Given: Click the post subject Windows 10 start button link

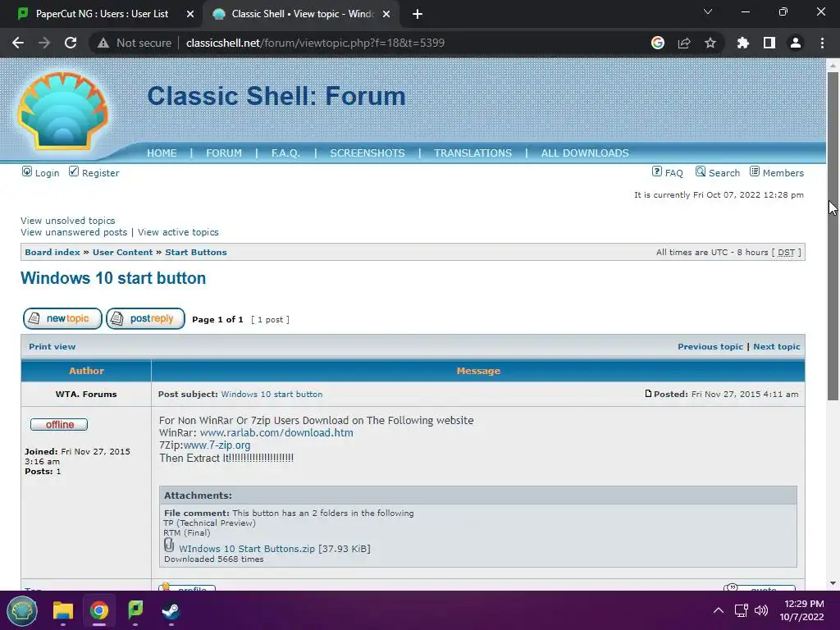Looking at the screenshot, I should click(272, 395).
